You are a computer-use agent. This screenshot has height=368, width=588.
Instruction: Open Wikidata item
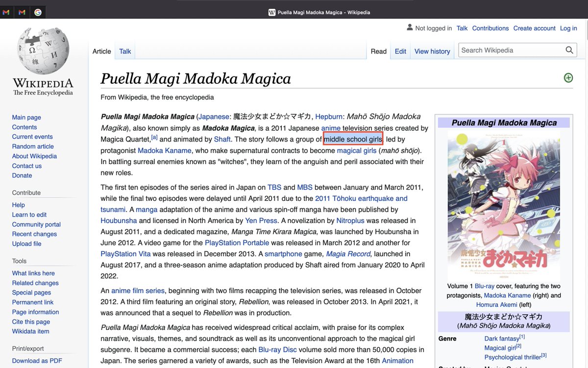pos(30,331)
